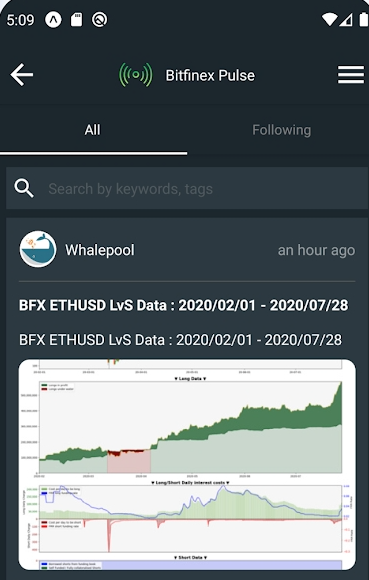This screenshot has width=369, height=580.
Task: Tap the circled caret notification icon
Action: 53,20
